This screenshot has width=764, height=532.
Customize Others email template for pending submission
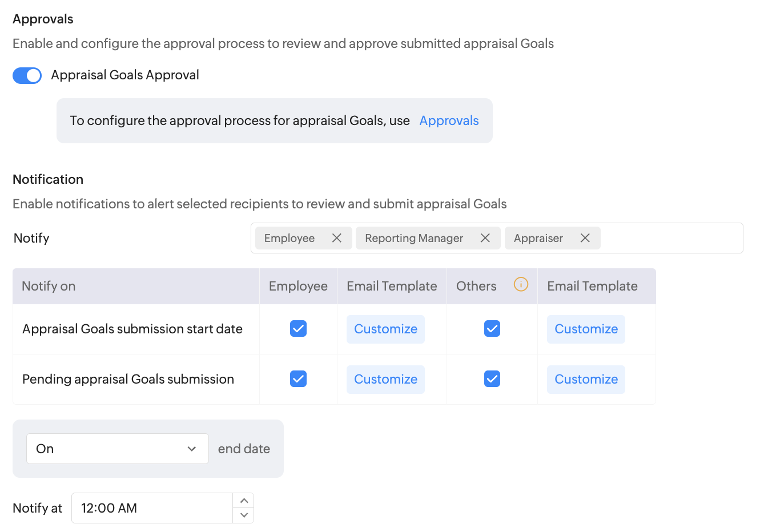(586, 380)
